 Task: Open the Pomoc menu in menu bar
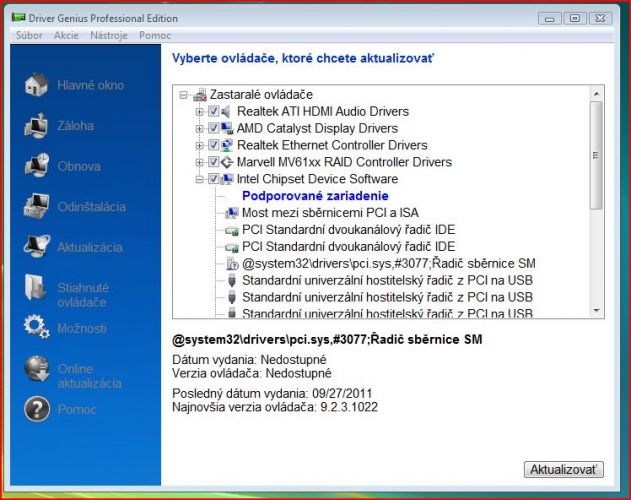155,35
